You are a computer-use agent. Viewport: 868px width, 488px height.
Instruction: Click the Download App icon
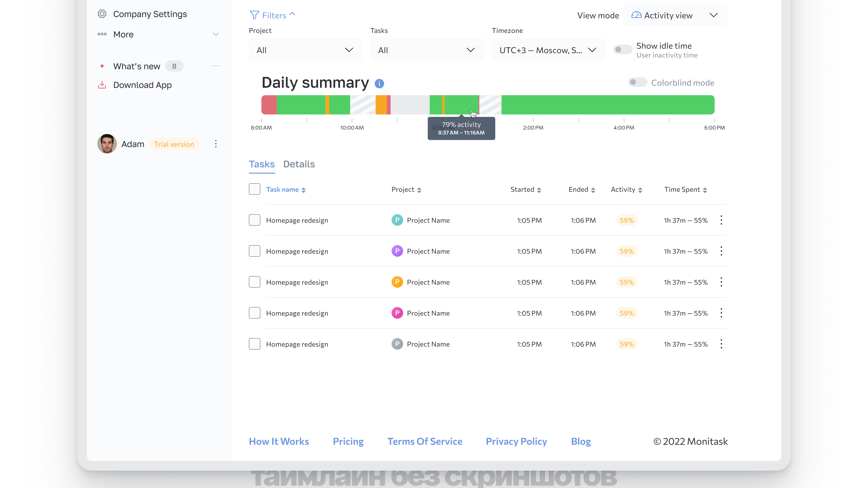pos(102,85)
